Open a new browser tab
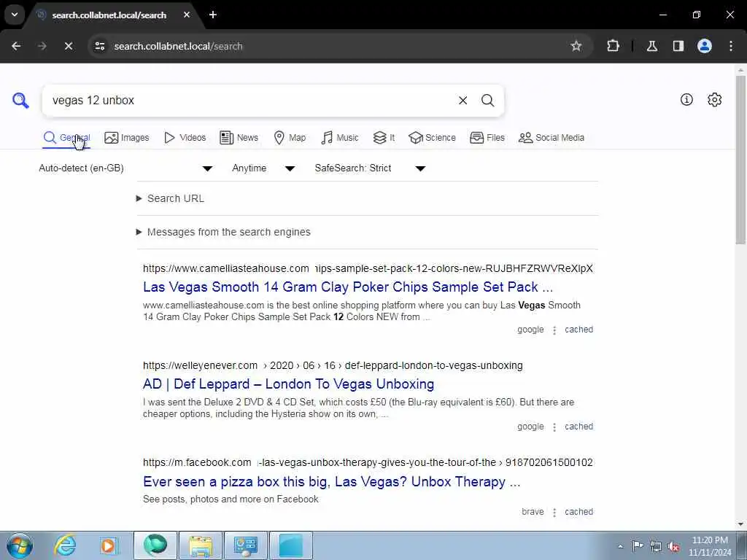This screenshot has width=747, height=560. click(x=213, y=15)
